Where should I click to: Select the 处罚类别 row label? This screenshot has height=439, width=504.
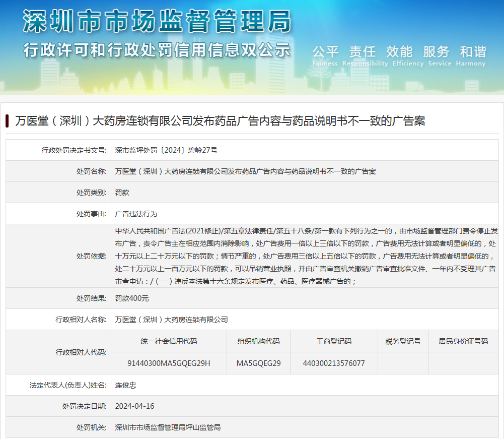(91, 193)
